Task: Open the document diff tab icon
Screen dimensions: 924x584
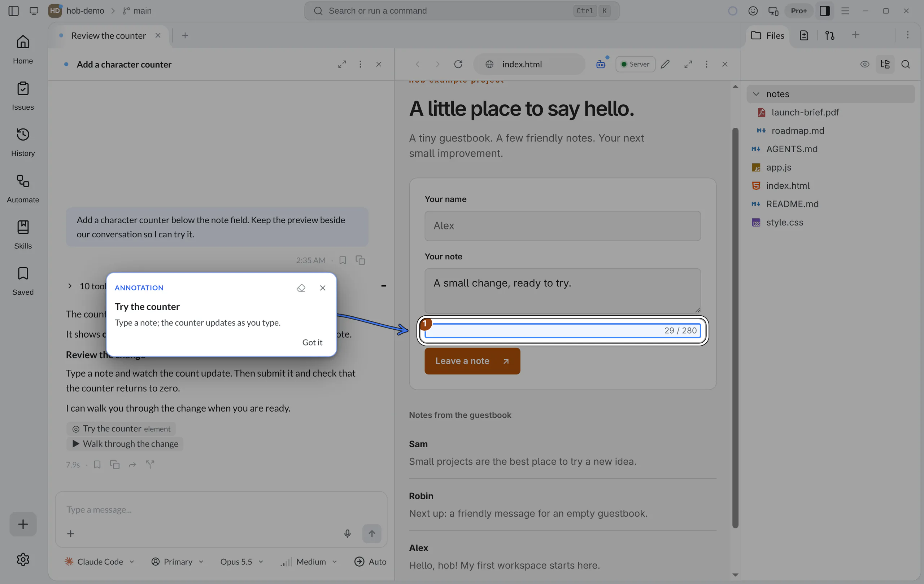Action: pos(804,35)
